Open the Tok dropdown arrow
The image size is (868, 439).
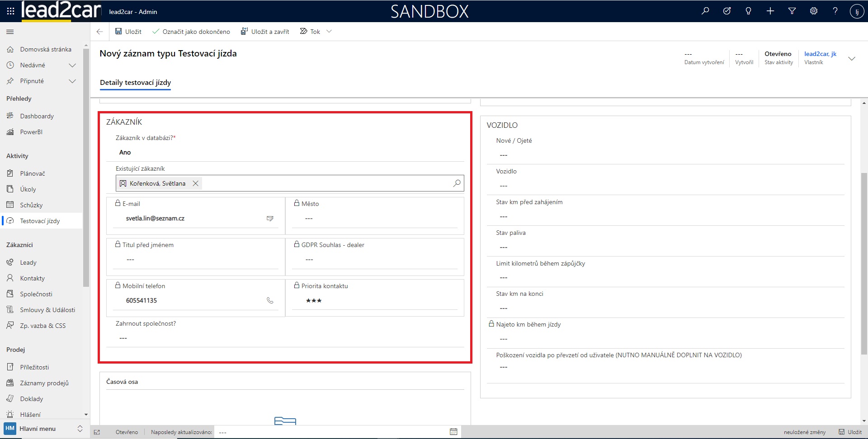tap(329, 32)
